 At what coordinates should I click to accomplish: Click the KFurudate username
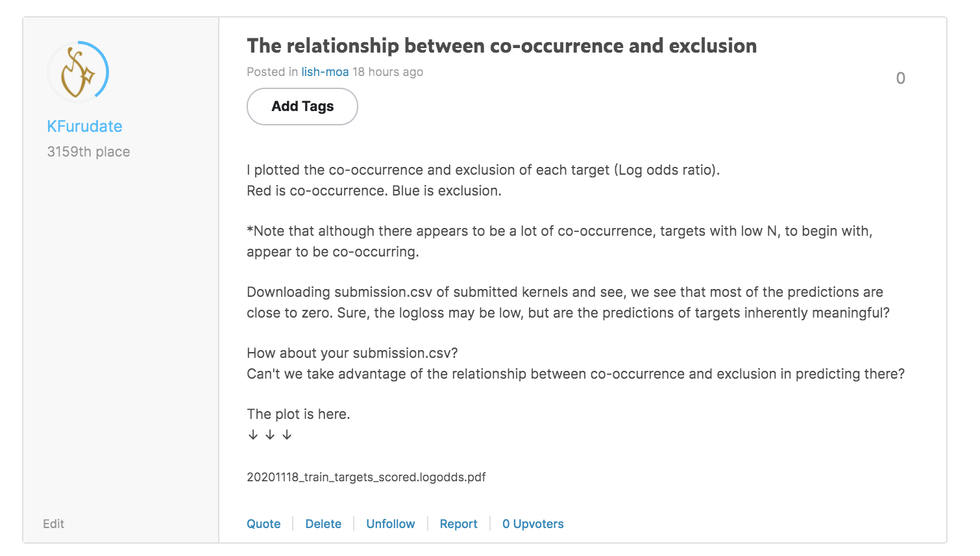(84, 126)
